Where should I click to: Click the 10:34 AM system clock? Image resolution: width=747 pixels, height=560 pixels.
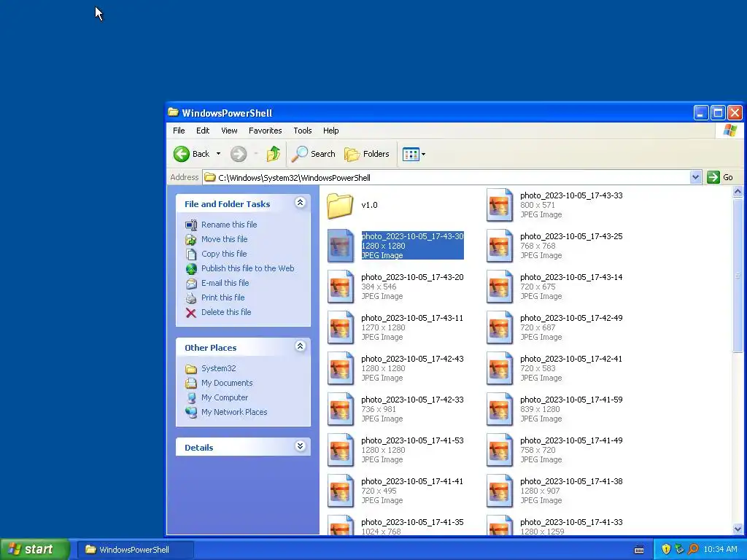[x=720, y=550]
